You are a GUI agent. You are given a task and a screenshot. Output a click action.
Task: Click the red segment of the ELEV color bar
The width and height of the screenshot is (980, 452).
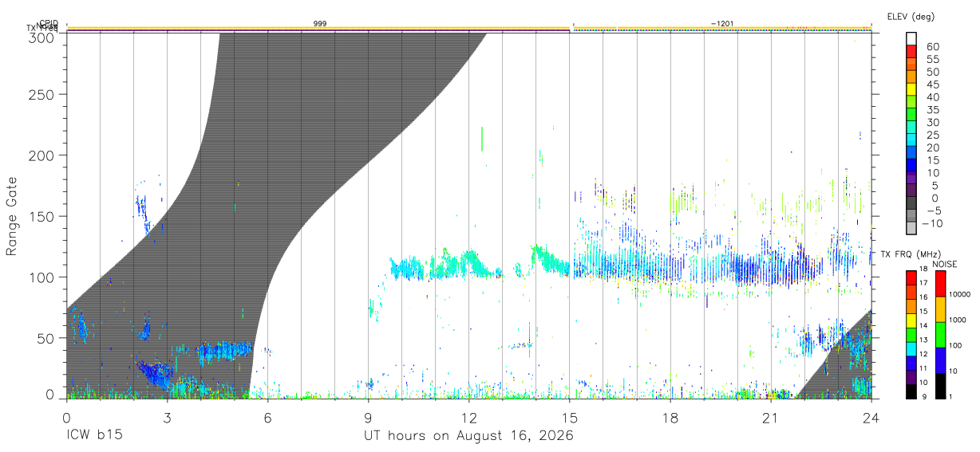click(912, 52)
